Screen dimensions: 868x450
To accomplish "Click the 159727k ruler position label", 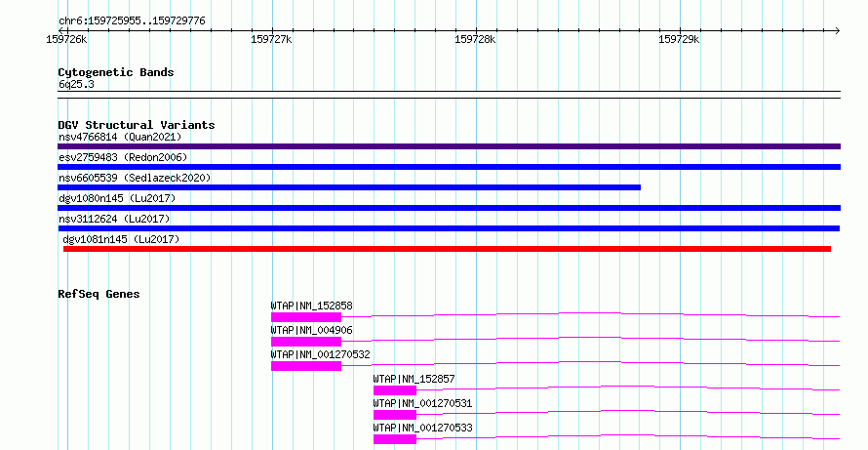I will [x=271, y=39].
